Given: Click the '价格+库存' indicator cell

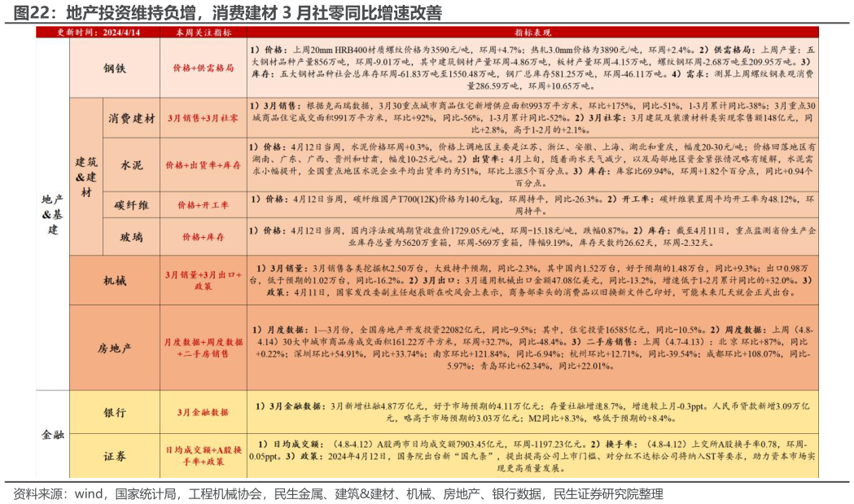Looking at the screenshot, I should (204, 237).
